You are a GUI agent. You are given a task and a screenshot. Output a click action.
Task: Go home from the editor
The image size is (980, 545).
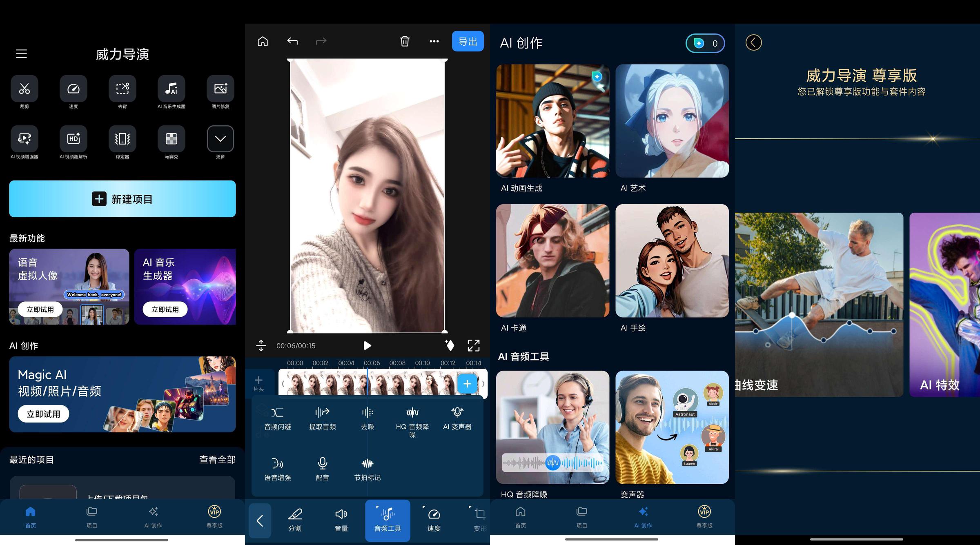(x=263, y=41)
